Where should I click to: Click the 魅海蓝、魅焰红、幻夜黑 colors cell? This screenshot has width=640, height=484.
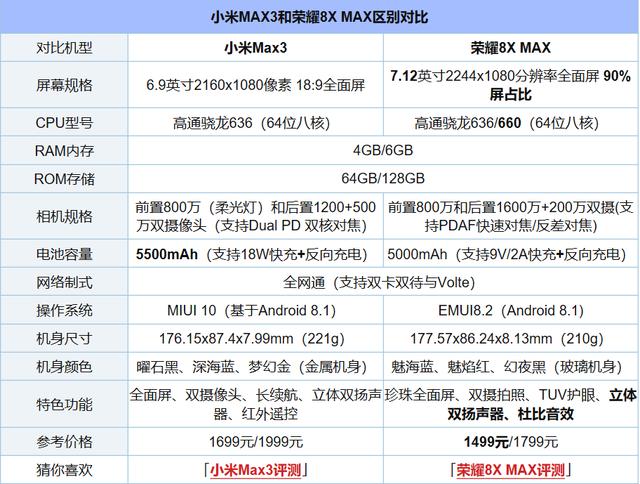pos(511,367)
